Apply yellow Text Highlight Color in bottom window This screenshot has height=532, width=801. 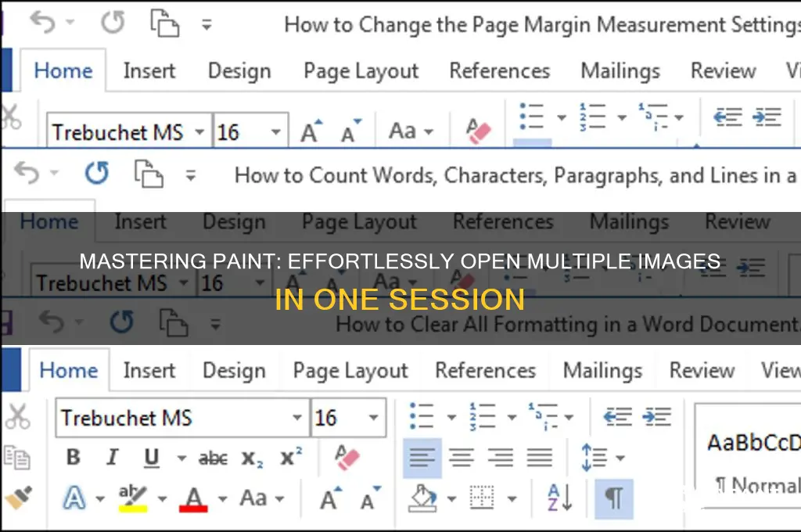click(x=133, y=498)
